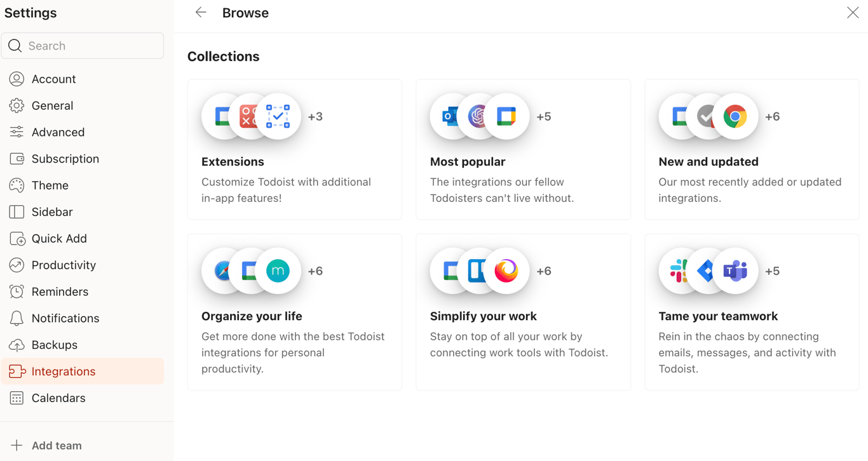Click the Safari compass icon

pos(220,271)
